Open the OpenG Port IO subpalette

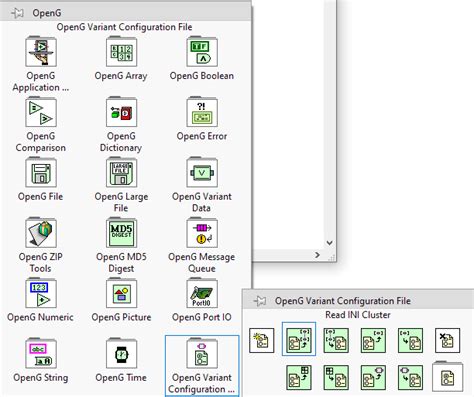tap(202, 293)
